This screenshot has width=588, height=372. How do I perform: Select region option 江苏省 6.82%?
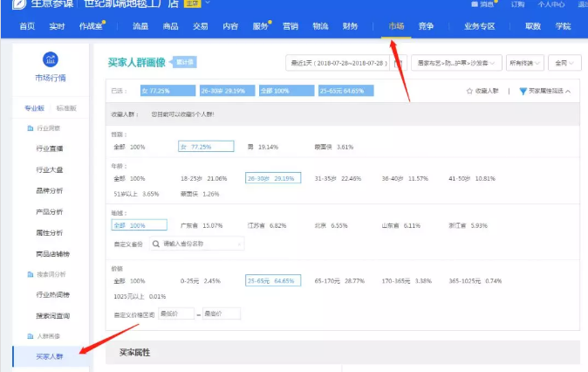[x=267, y=225]
